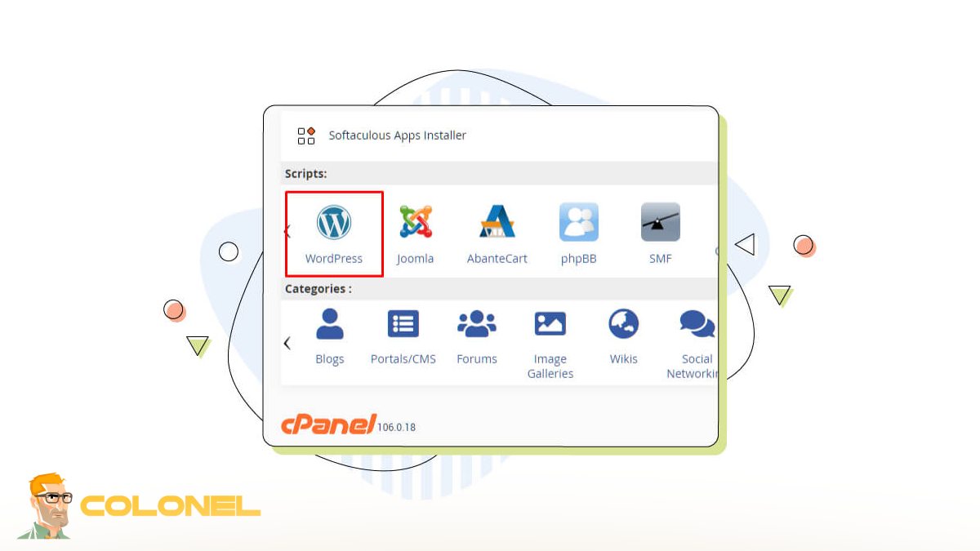
Task: Select the phpBB forum installer
Action: [x=578, y=221]
